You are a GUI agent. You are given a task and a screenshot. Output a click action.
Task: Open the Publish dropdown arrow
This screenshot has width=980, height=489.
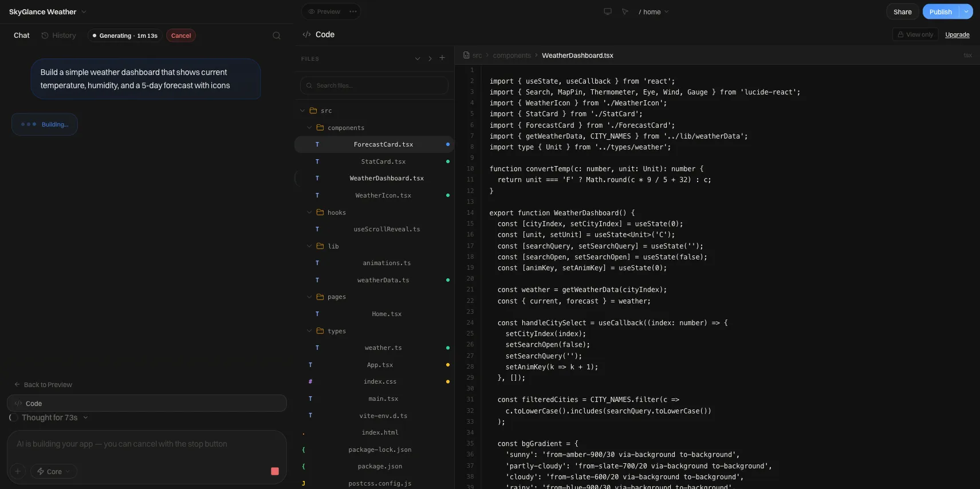tap(966, 11)
